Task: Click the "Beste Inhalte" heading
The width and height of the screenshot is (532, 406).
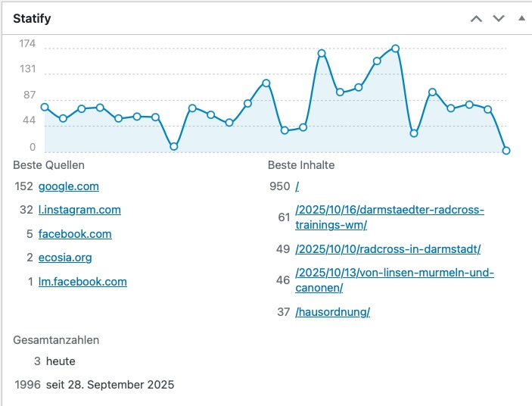Action: pos(301,165)
